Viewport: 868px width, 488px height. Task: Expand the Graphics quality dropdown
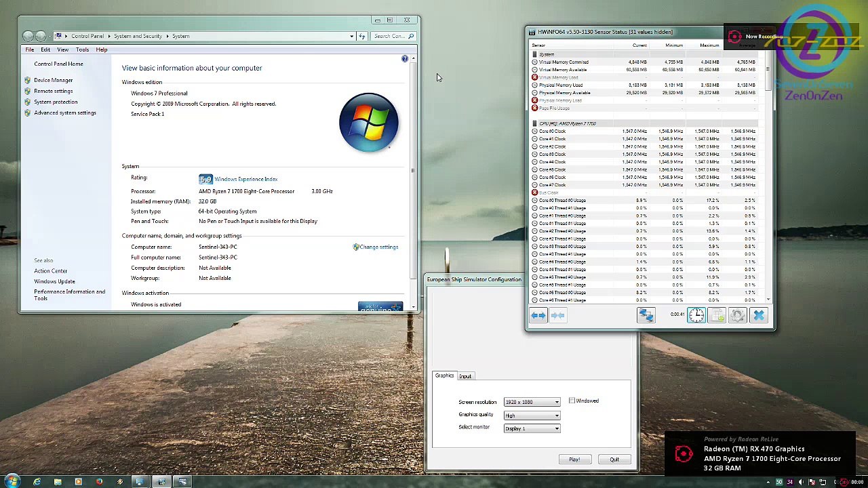532,415
